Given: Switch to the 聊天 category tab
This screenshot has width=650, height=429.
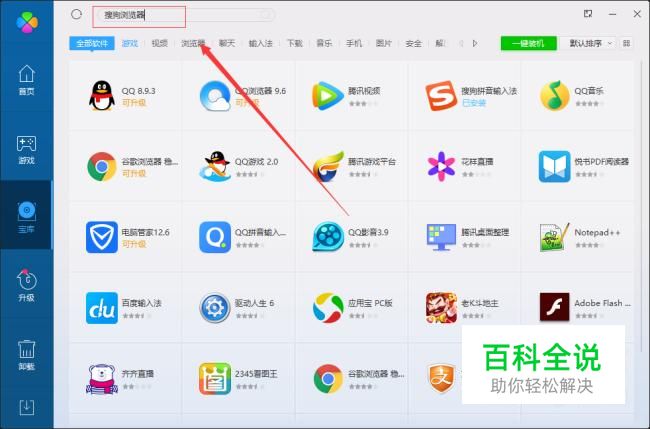Looking at the screenshot, I should [227, 43].
